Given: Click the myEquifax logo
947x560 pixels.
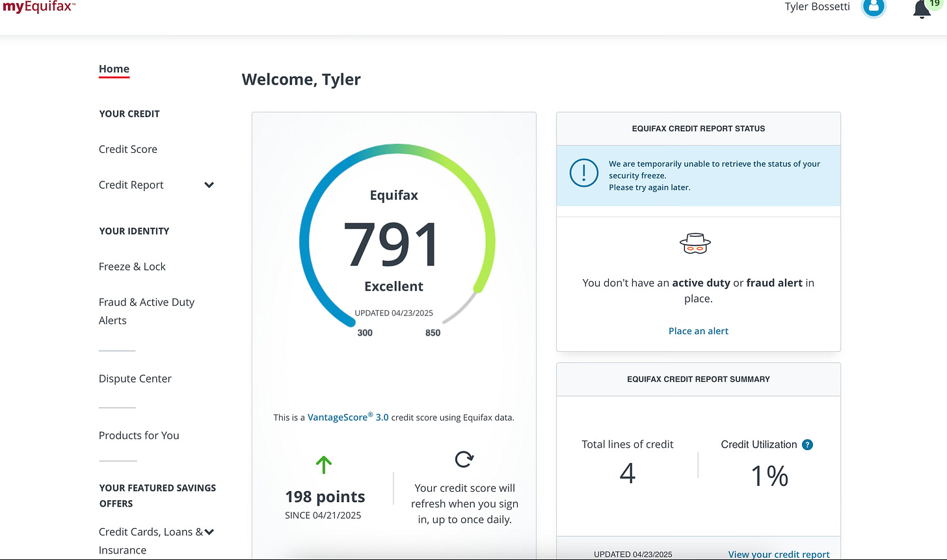Looking at the screenshot, I should pos(38,7).
